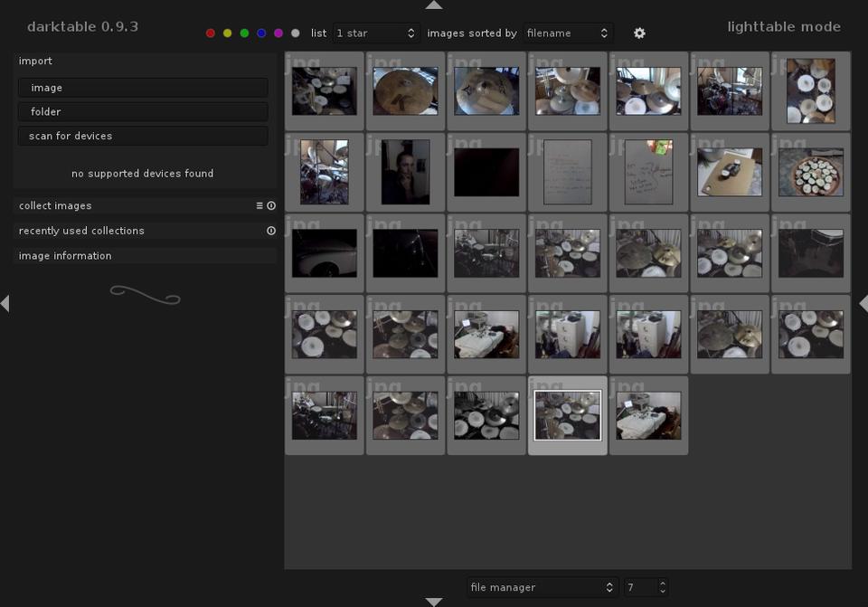Collapse the bottom panel arrow
The image size is (868, 607).
click(x=434, y=602)
